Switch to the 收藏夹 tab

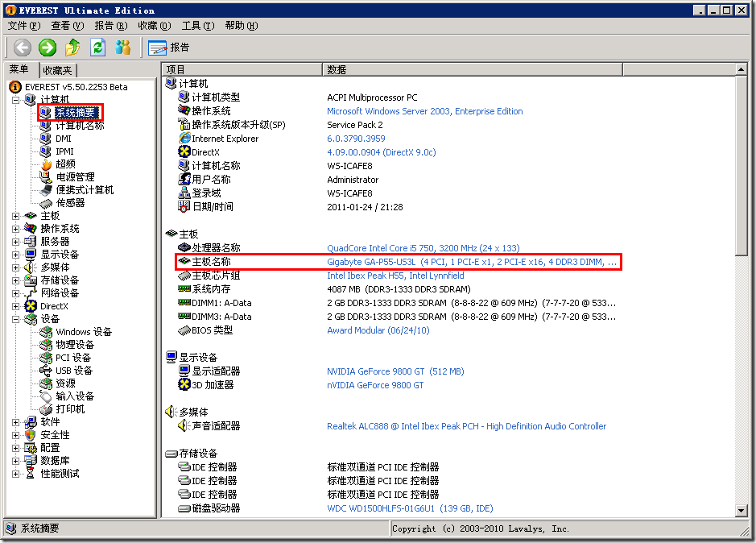tap(57, 70)
